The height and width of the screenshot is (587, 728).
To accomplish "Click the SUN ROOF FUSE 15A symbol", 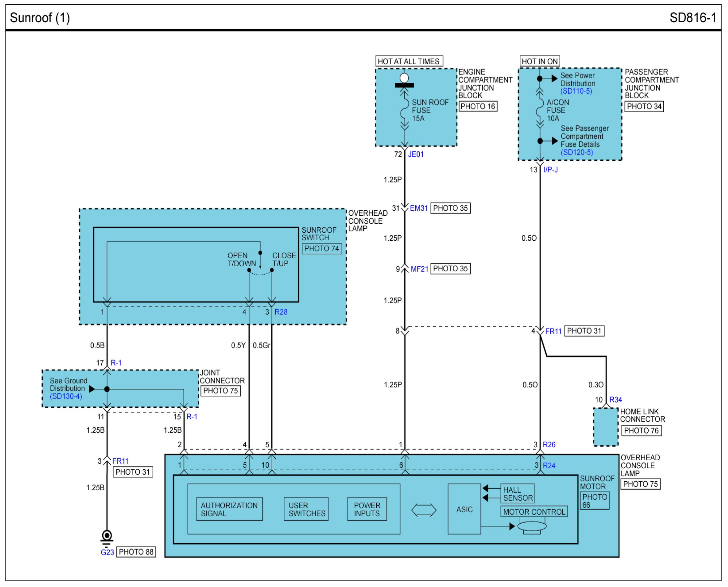I will point(404,110).
